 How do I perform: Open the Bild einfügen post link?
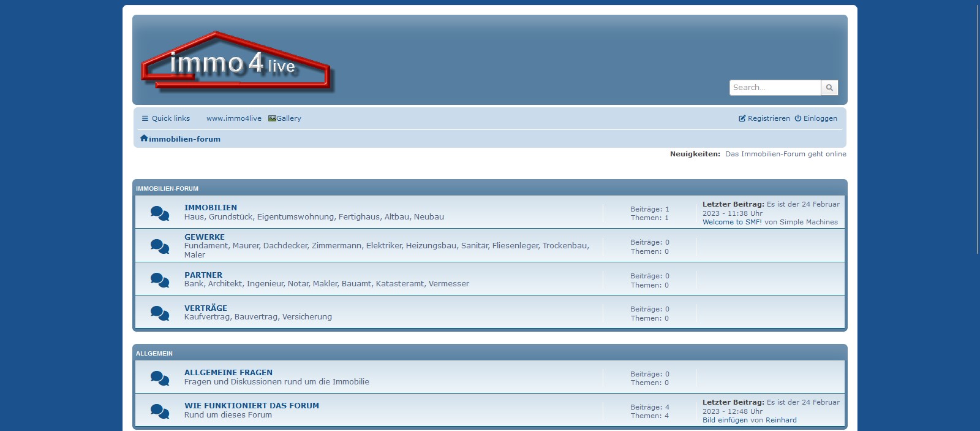pos(725,421)
